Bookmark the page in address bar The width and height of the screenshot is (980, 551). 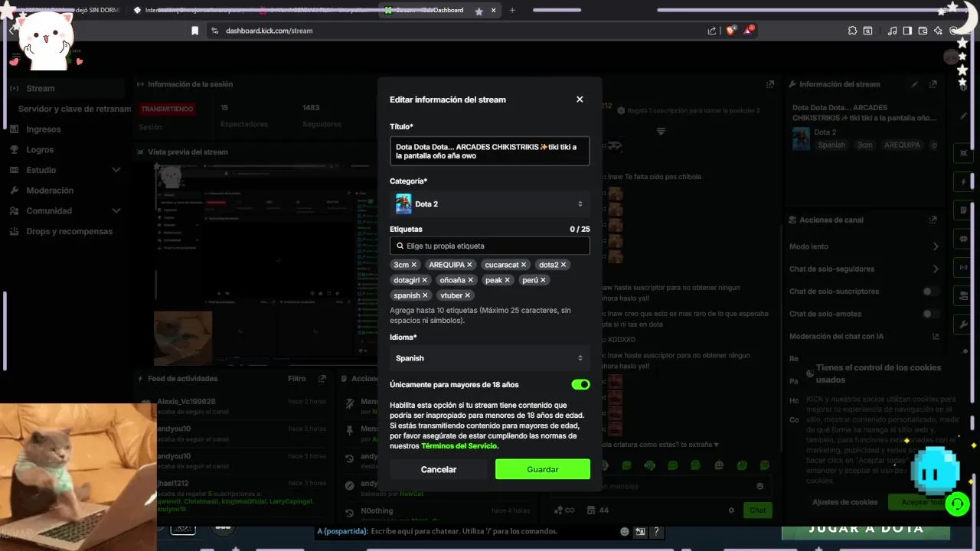[194, 31]
